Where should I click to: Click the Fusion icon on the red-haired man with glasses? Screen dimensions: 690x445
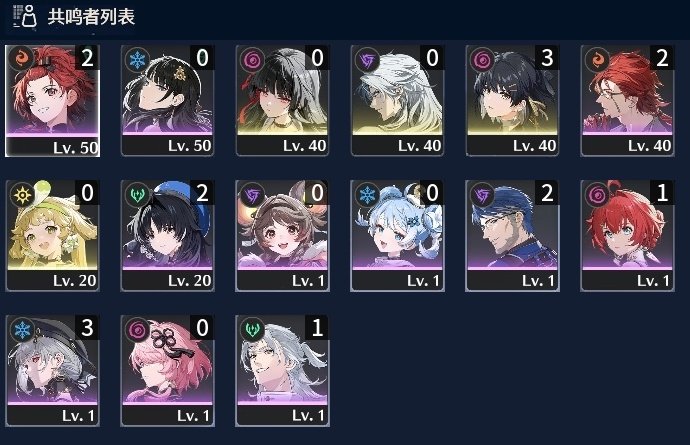coord(597,59)
